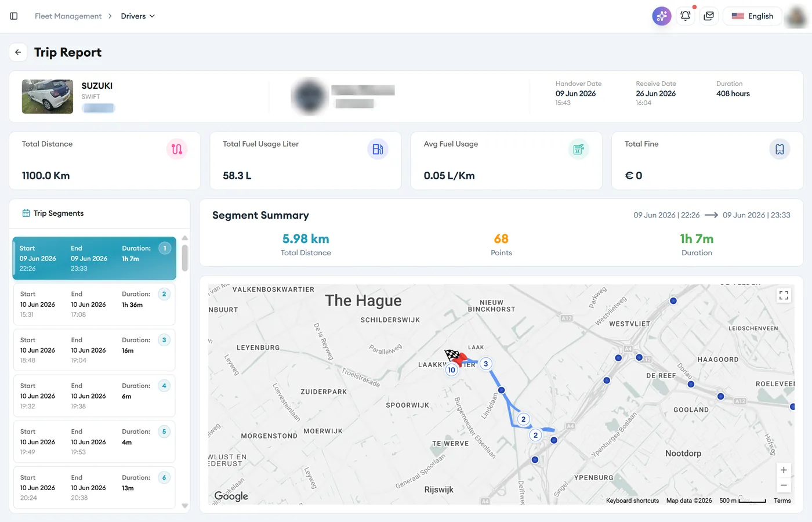The width and height of the screenshot is (812, 522).
Task: Click the Trip Segments calendar icon
Action: click(26, 213)
